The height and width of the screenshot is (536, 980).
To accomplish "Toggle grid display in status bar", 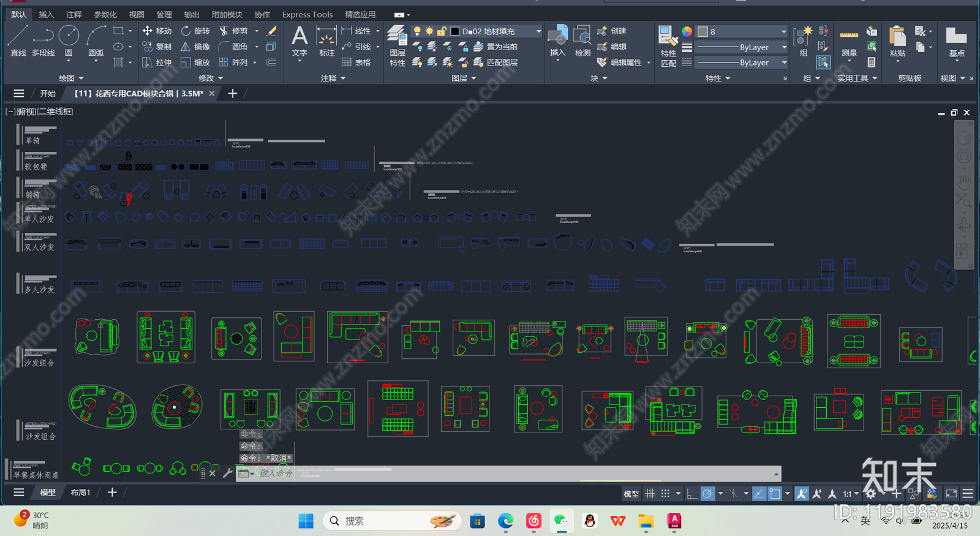I will point(650,494).
